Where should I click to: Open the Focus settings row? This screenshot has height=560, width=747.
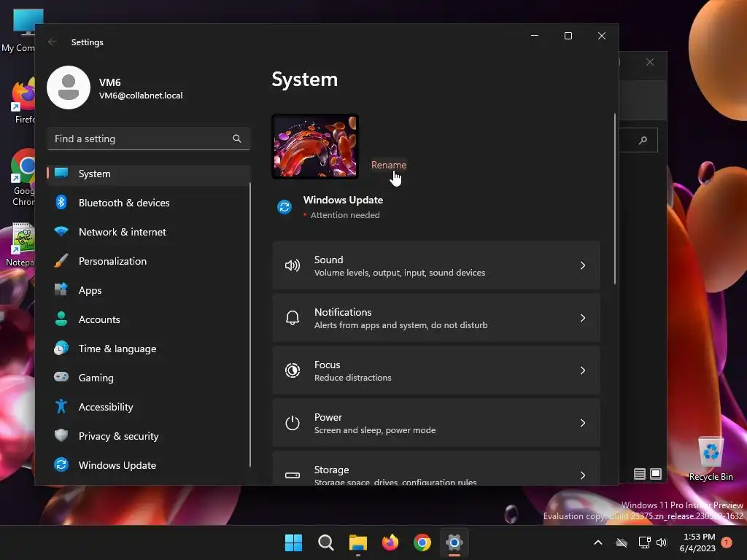click(x=436, y=370)
